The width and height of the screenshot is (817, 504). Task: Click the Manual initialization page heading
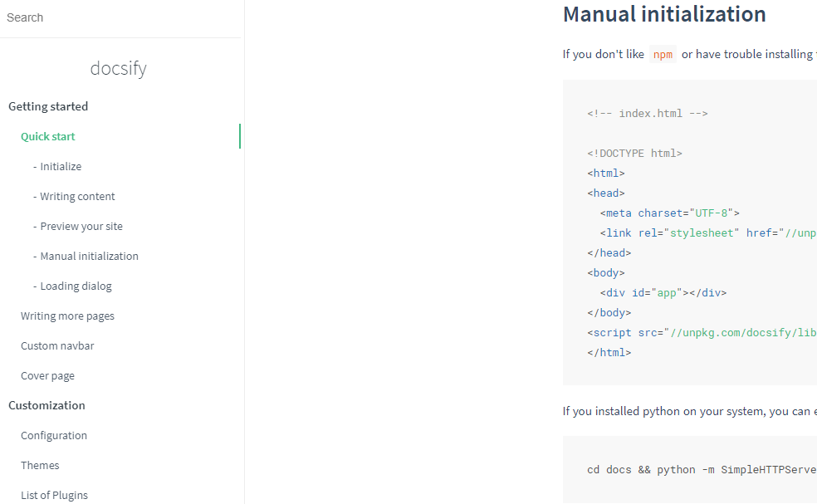coord(664,14)
